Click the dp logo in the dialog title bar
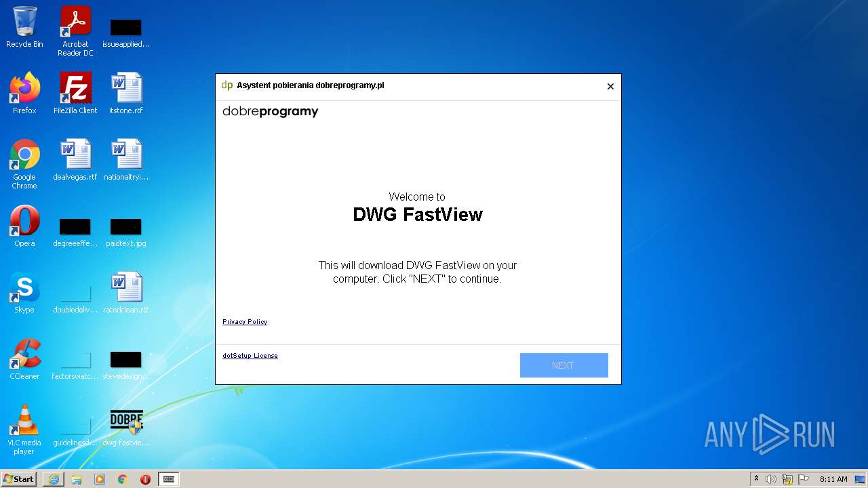Screen dimensions: 868x488 coord(226,85)
